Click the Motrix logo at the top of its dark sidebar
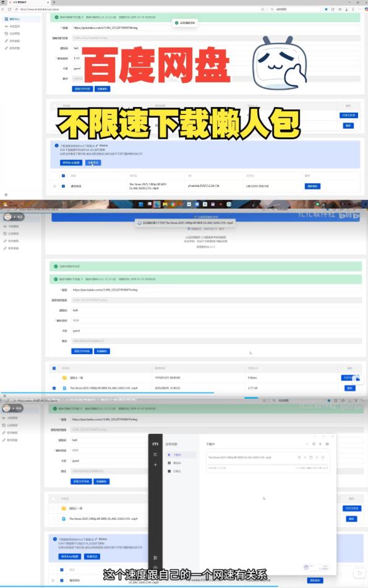The width and height of the screenshot is (368, 588). click(x=155, y=444)
